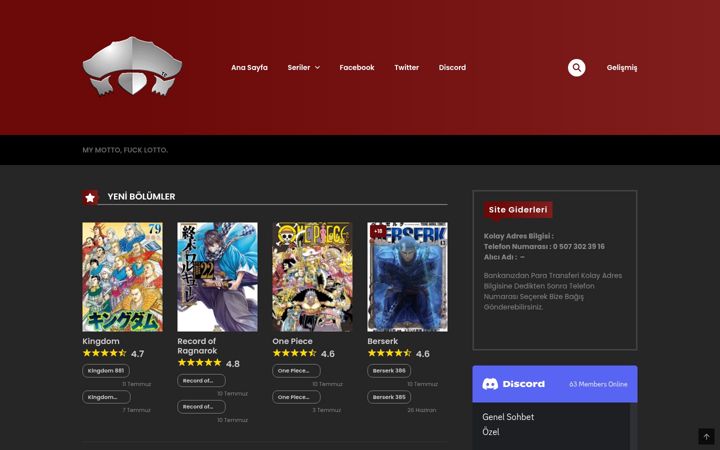This screenshot has height=450, width=720.
Task: Select Özel channel in Discord widget
Action: pyautogui.click(x=490, y=432)
